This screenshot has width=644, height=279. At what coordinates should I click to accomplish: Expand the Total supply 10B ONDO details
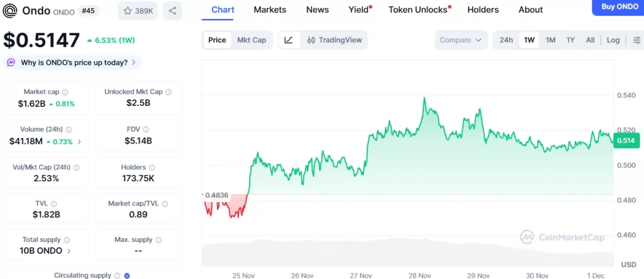coord(69,251)
